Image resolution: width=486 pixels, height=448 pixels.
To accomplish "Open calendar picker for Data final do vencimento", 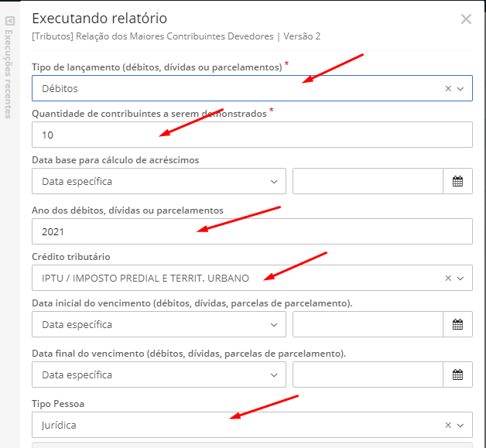I will coord(457,374).
